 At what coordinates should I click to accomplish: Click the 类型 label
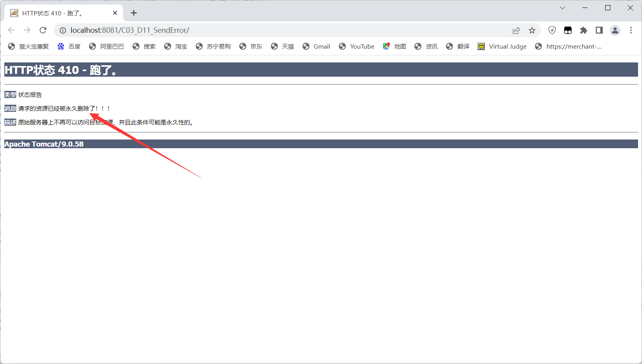[10, 95]
